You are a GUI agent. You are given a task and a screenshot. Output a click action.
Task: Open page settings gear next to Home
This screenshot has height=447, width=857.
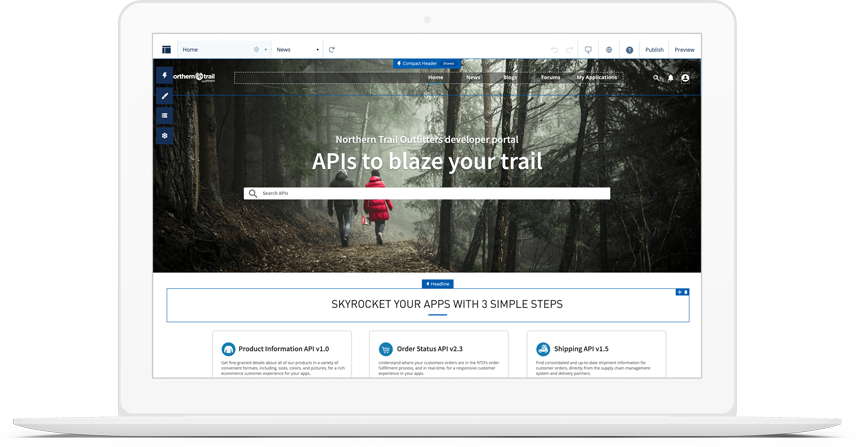pyautogui.click(x=256, y=50)
